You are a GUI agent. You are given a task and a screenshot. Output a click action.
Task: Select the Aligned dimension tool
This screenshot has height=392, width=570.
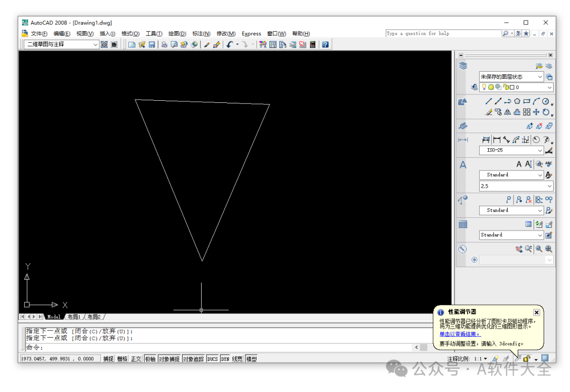pyautogui.click(x=506, y=140)
